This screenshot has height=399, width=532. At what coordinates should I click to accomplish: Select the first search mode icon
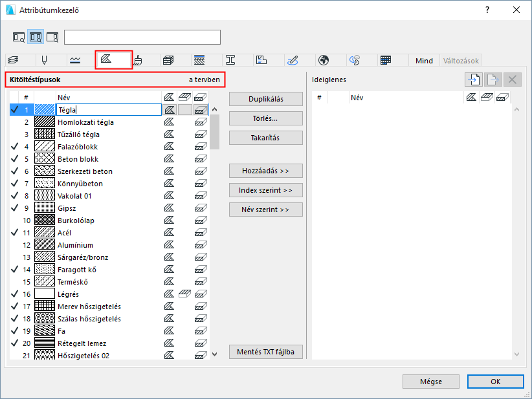click(19, 37)
